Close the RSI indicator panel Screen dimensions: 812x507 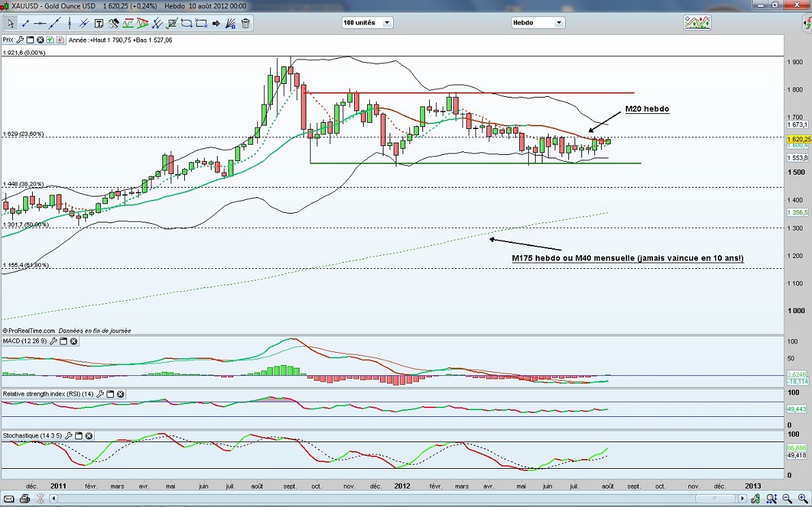pos(121,394)
